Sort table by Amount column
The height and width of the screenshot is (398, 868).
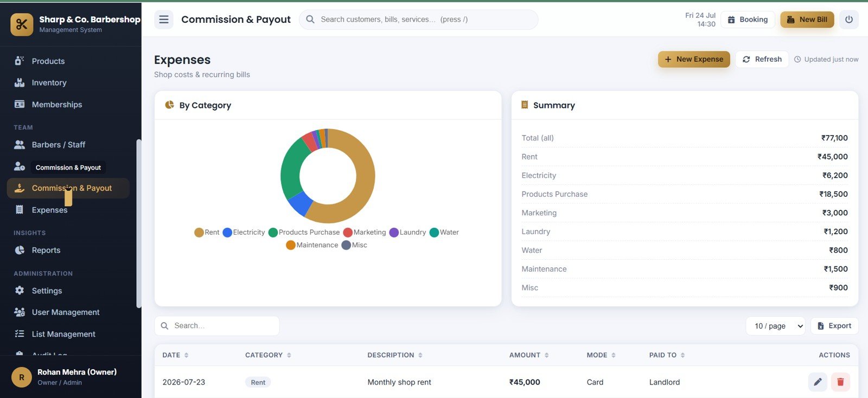tap(529, 355)
